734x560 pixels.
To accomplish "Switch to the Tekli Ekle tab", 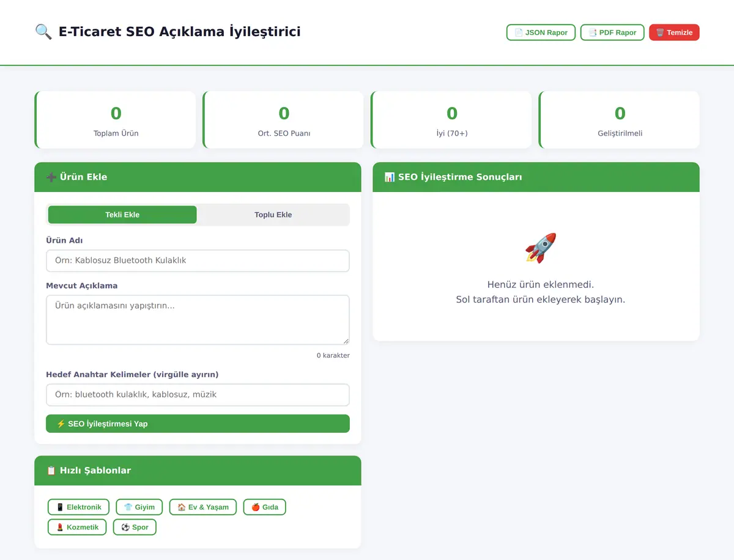I will tap(122, 215).
